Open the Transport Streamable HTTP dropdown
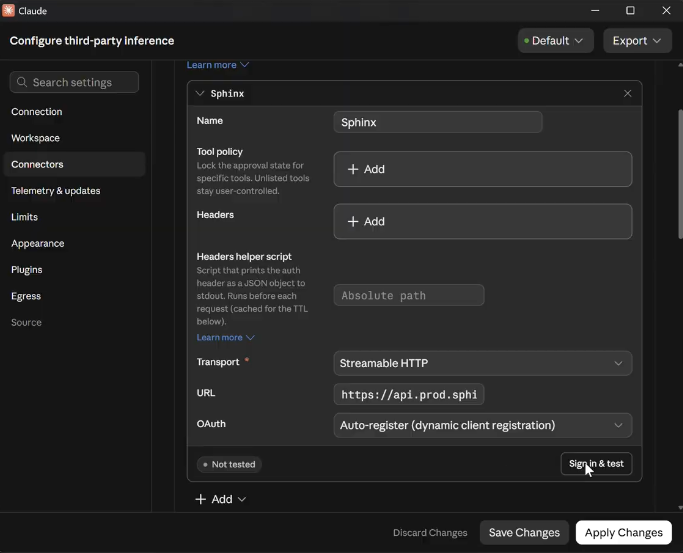The image size is (683, 553). click(x=483, y=363)
